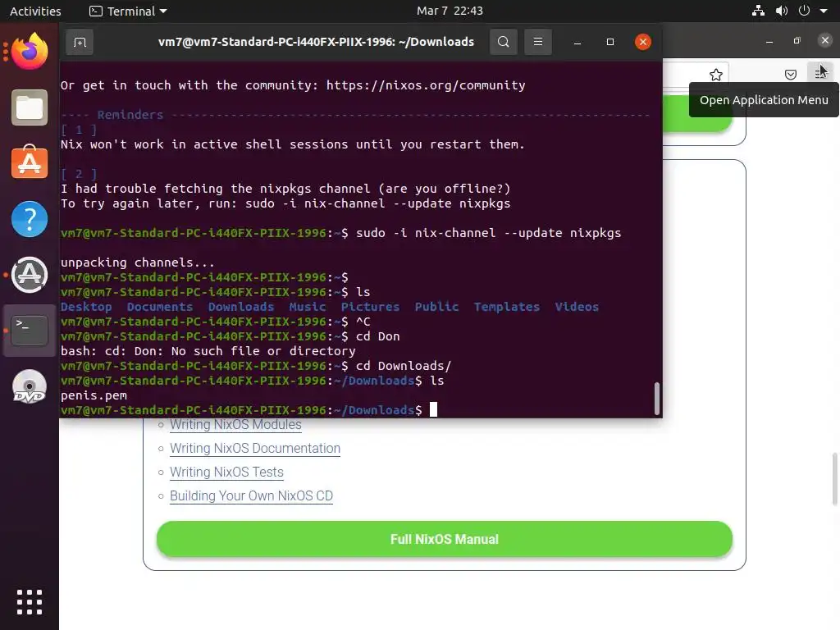Open Writing NixOS Documentation link
Viewport: 840px width, 630px height.
(255, 449)
